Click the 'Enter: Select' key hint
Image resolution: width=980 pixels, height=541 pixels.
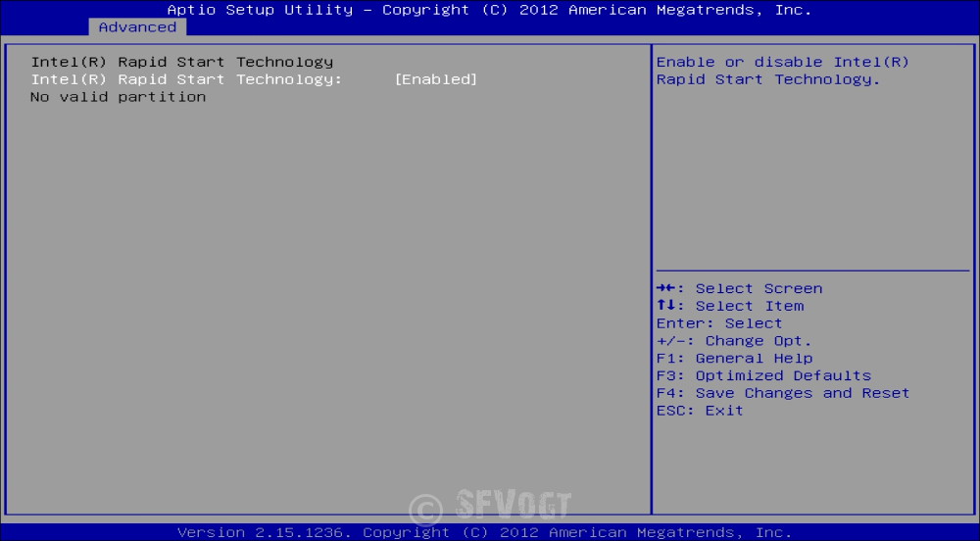click(x=719, y=323)
